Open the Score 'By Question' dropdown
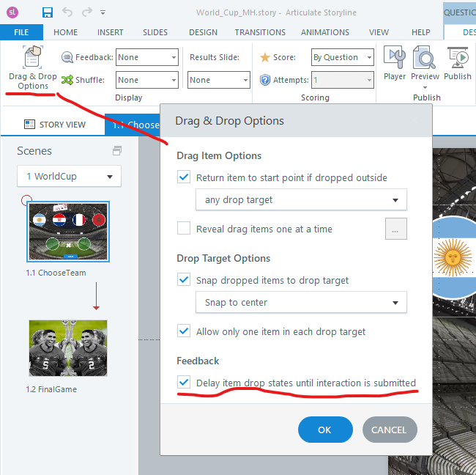Viewport: 476px width, 475px height. point(342,57)
